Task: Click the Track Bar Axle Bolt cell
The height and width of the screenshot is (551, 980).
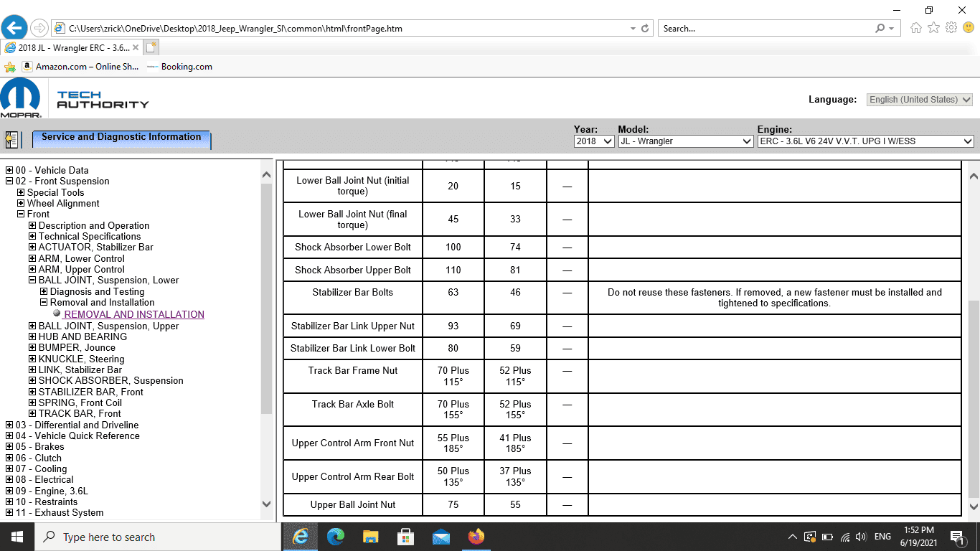Action: pos(353,410)
